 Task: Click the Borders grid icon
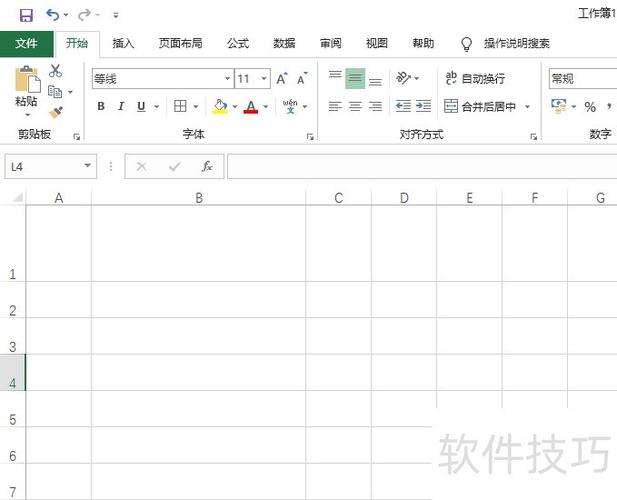180,106
